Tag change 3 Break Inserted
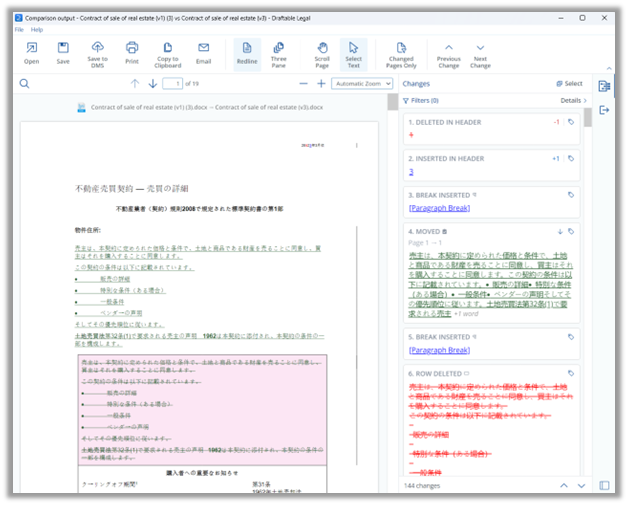Screen dimensions: 628x505 (x=571, y=195)
